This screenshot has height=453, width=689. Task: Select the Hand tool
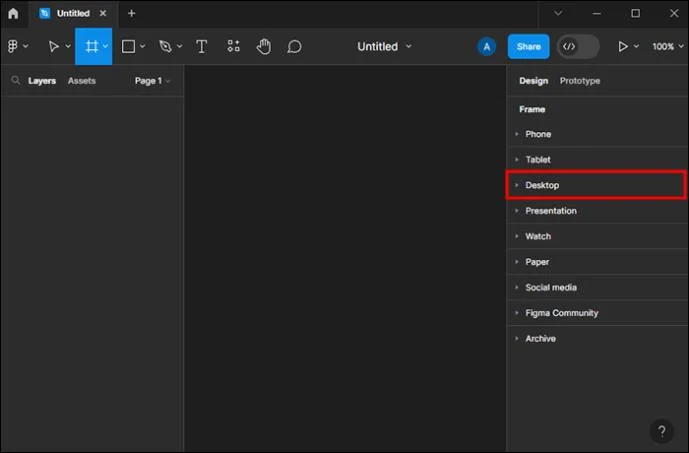coord(264,46)
